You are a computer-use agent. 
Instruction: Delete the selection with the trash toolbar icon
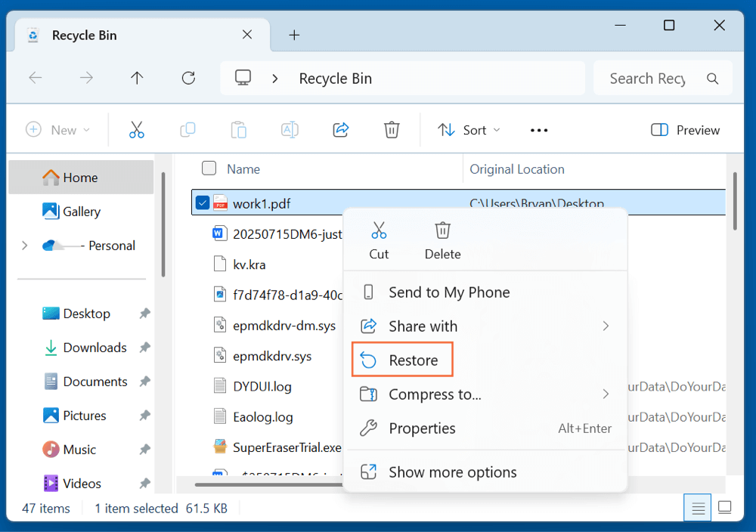click(392, 129)
